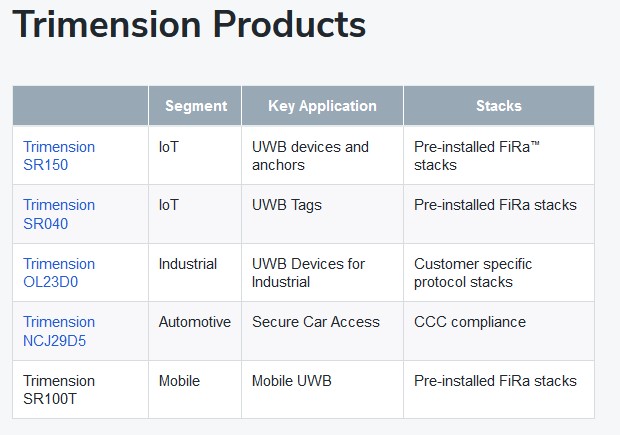Viewport: 620px width, 435px height.
Task: Click the 'Pre-installed FiRa™ stacks' cell for SR150
Action: pos(477,155)
